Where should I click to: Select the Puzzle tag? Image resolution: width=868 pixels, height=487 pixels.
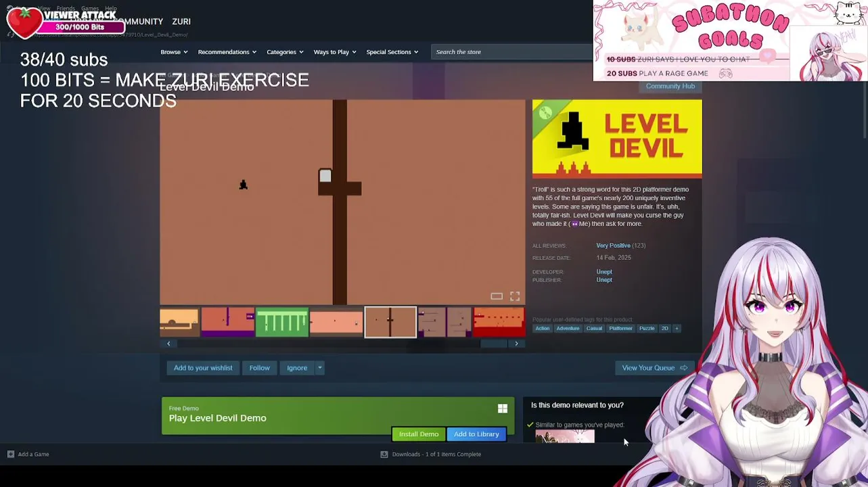click(x=647, y=329)
